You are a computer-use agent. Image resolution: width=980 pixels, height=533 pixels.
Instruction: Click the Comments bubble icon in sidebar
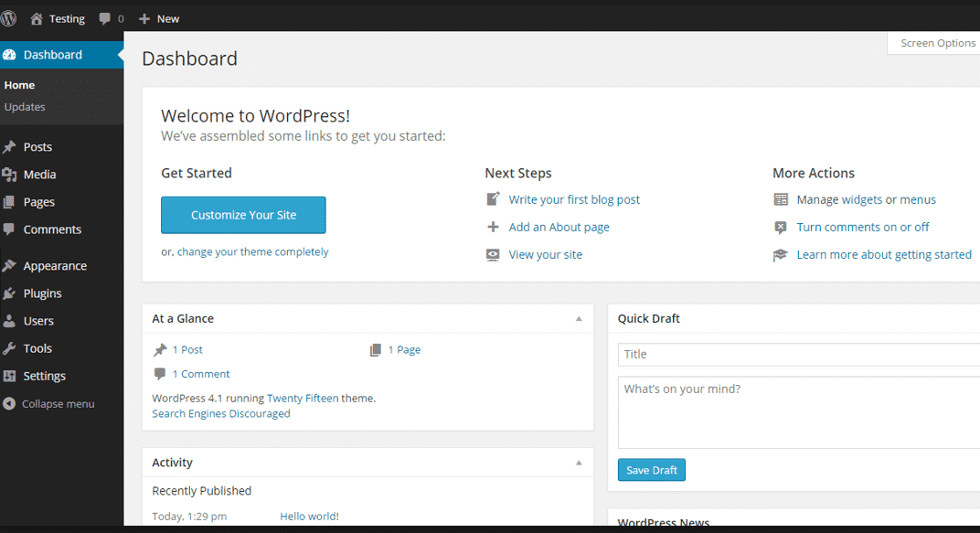[x=9, y=229]
